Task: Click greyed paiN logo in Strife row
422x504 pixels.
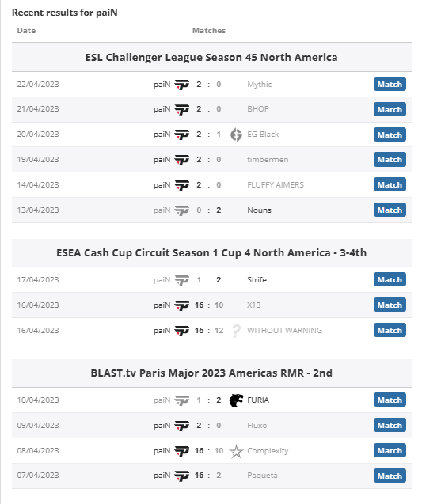Action: [x=182, y=280]
